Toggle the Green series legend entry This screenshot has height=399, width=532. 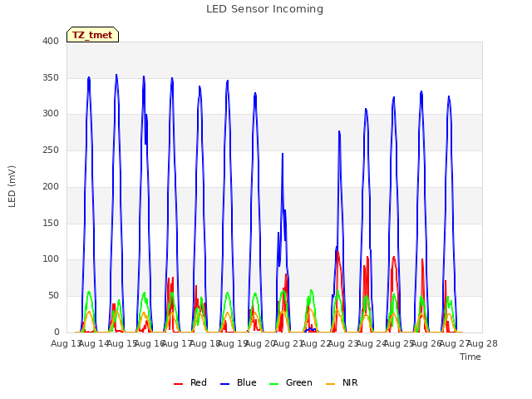click(x=290, y=382)
